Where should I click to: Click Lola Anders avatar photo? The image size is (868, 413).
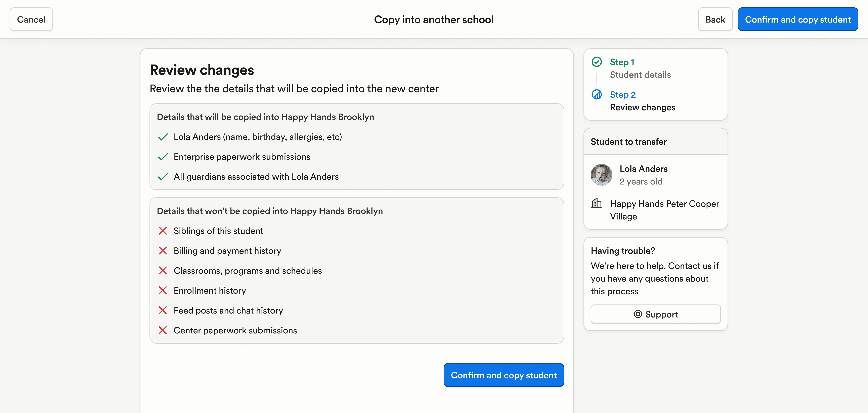tap(601, 175)
